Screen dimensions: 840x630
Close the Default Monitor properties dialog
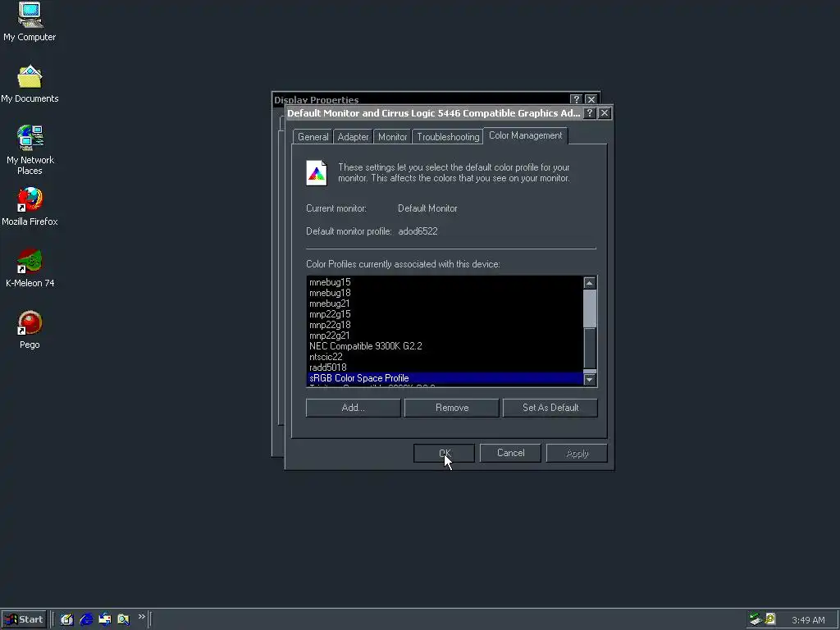(x=605, y=113)
